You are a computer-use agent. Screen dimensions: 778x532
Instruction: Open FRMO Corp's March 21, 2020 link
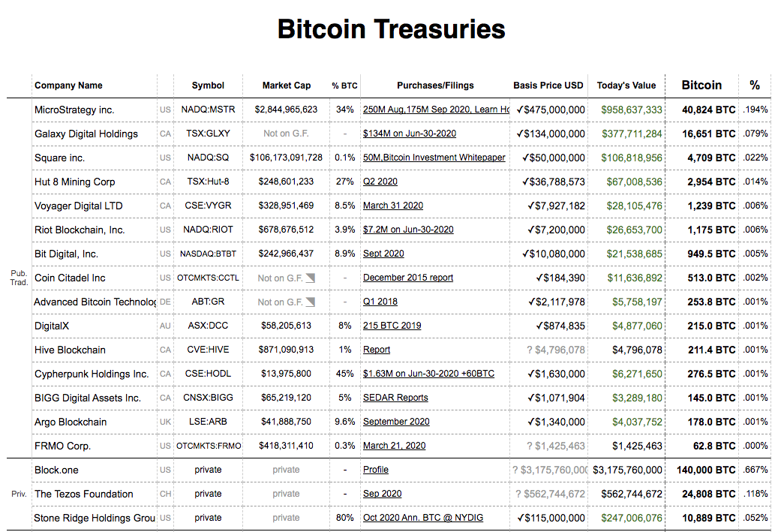395,446
